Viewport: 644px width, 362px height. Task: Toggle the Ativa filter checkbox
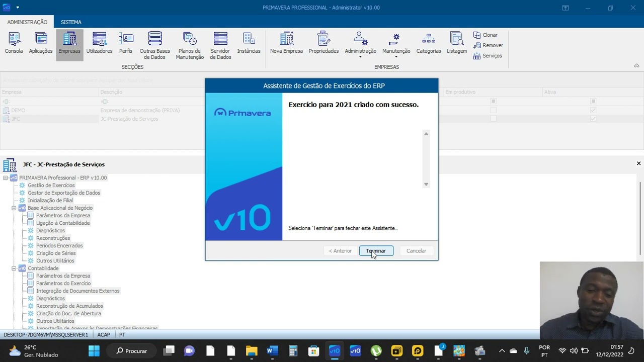(593, 101)
